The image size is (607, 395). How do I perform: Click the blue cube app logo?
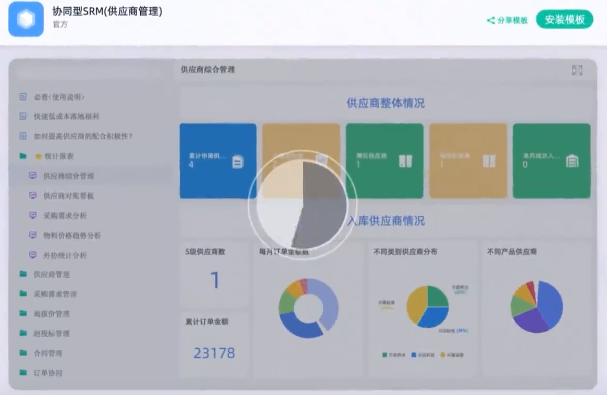click(26, 19)
